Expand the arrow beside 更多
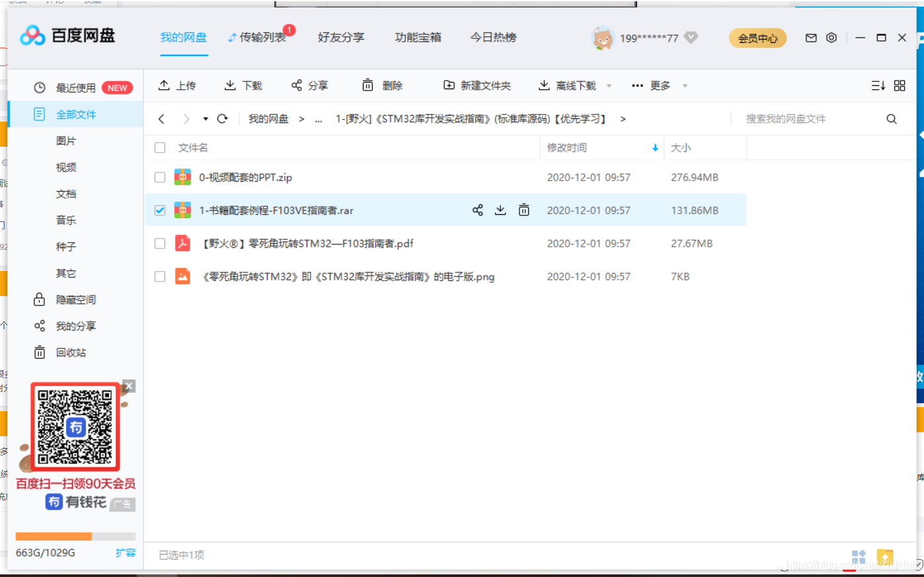This screenshot has width=924, height=577. coord(685,86)
